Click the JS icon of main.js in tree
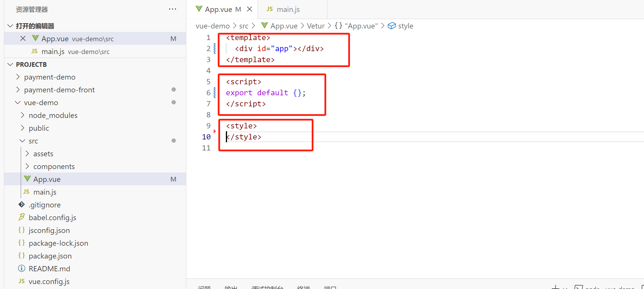Viewport: 644px width, 289px height. [x=26, y=192]
